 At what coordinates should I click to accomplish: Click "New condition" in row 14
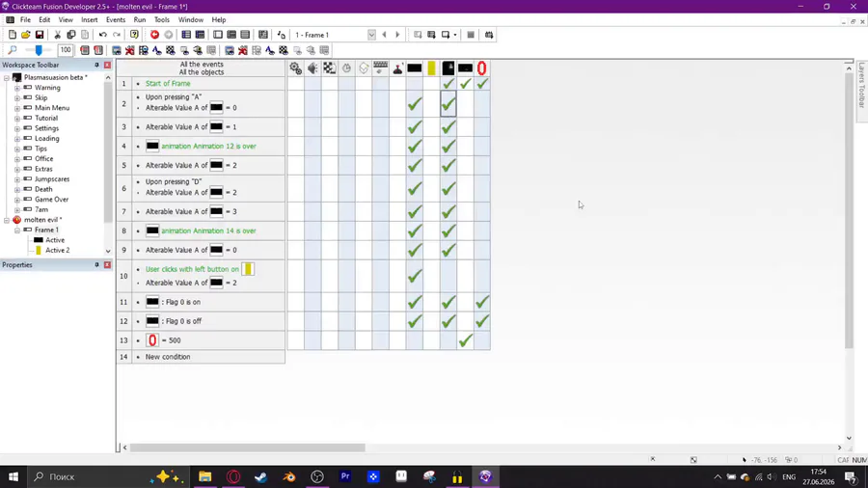pos(168,357)
